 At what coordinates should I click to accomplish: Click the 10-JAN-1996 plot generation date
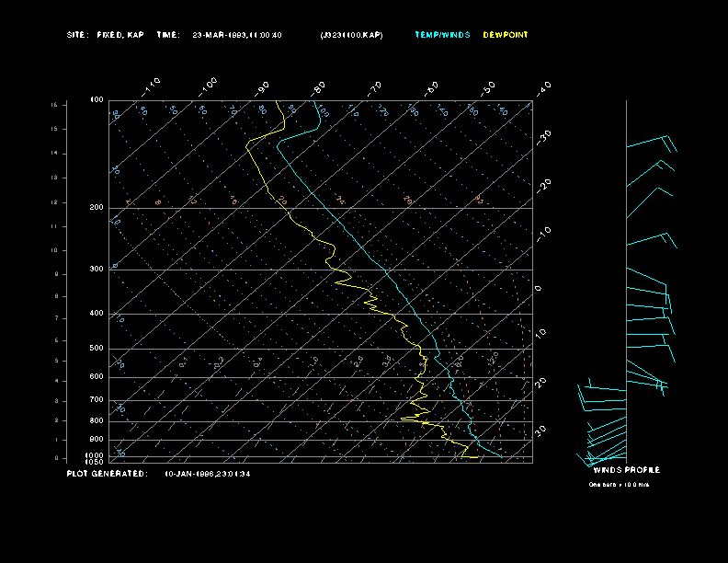click(207, 474)
